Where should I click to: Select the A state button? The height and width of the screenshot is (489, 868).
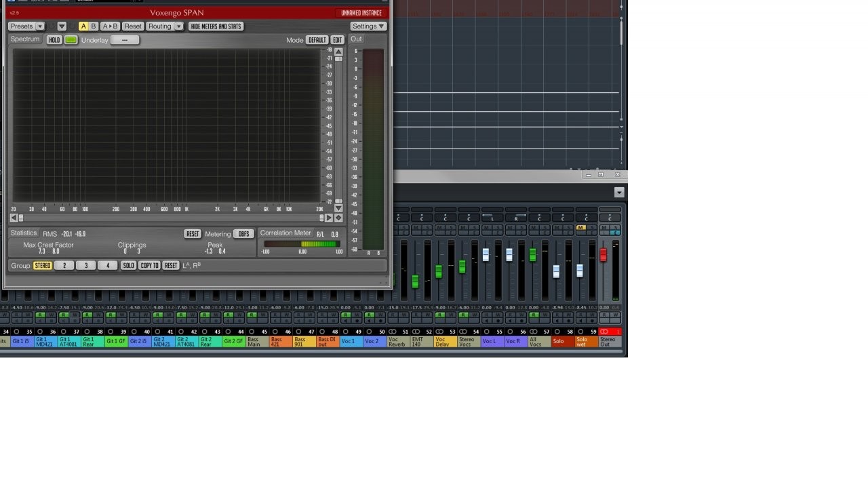pos(83,26)
